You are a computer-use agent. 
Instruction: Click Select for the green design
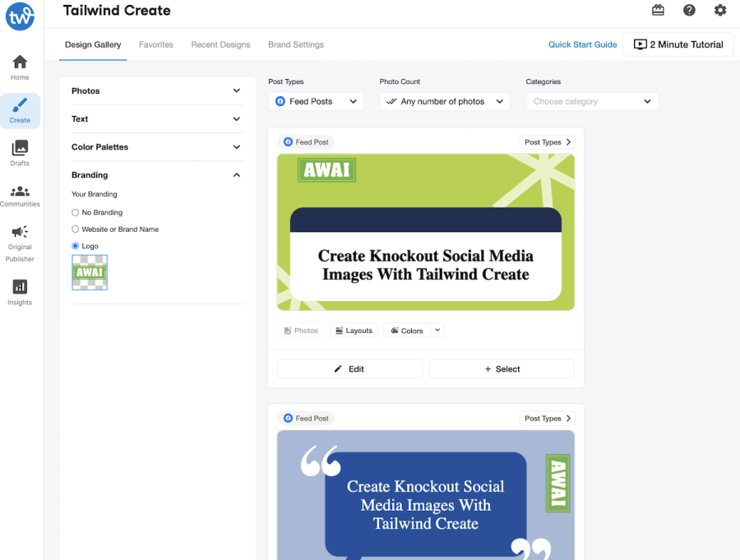pyautogui.click(x=502, y=368)
